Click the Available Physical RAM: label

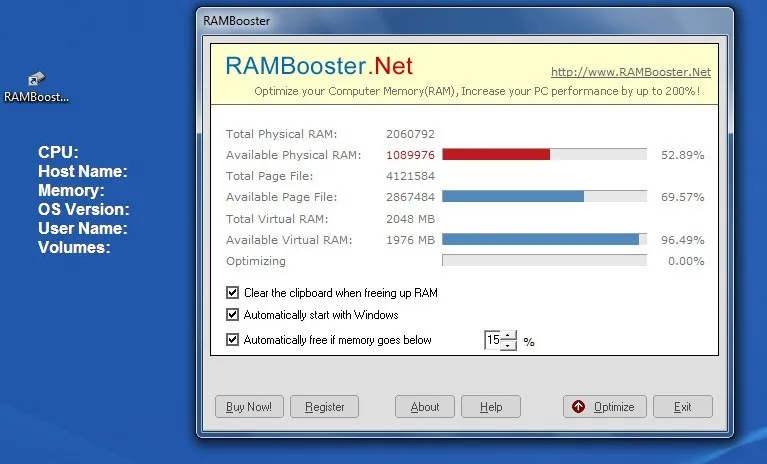pyautogui.click(x=293, y=155)
